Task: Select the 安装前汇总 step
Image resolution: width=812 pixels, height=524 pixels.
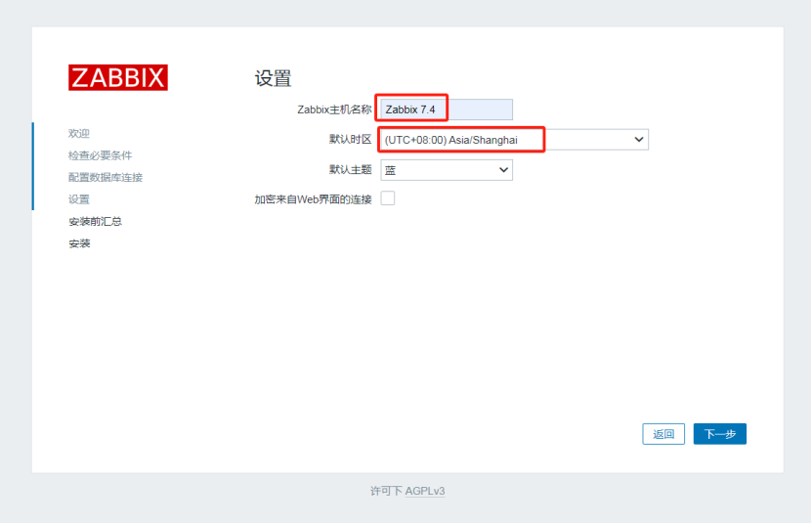Action: [95, 222]
